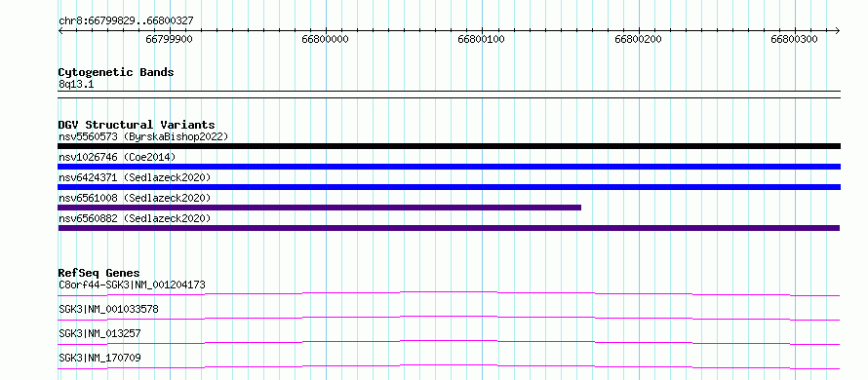Image resolution: width=868 pixels, height=380 pixels.
Task: Open gene C8orf44-SGK3|NM_001204173 label
Action: click(132, 285)
